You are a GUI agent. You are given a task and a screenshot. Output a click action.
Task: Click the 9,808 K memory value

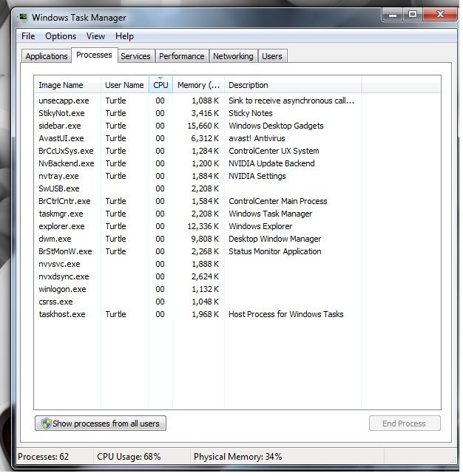205,239
